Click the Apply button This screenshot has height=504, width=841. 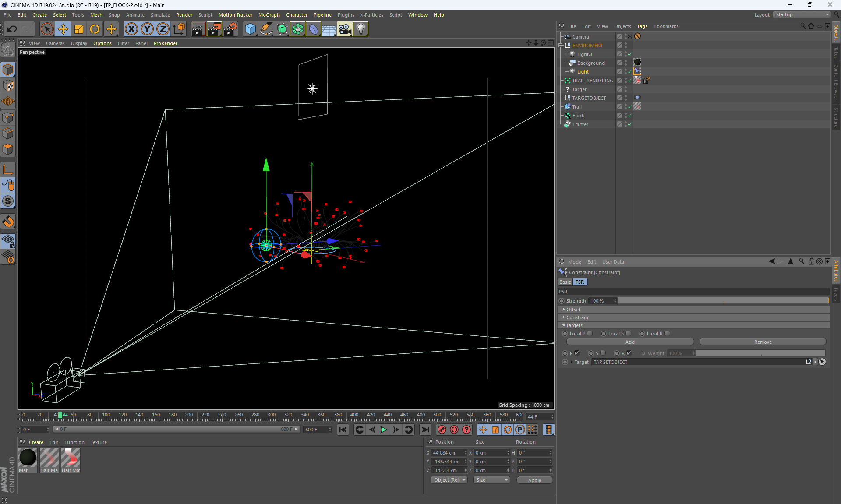point(534,480)
